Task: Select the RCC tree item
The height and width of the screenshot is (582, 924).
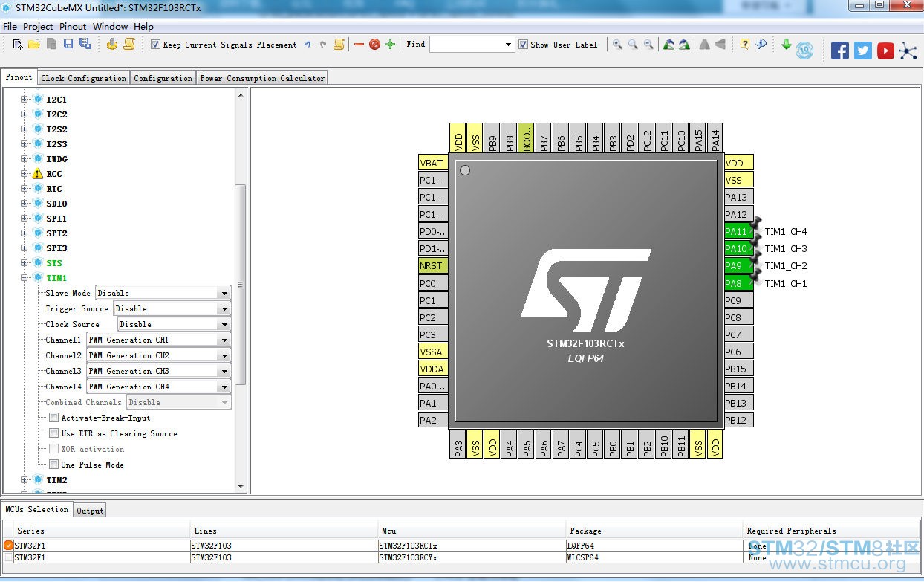Action: tap(54, 174)
